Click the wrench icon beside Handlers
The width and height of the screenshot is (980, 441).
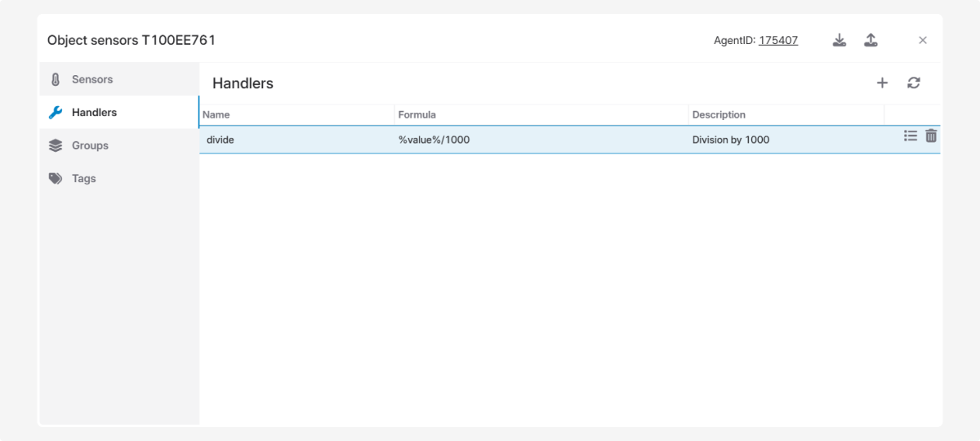pyautogui.click(x=56, y=113)
